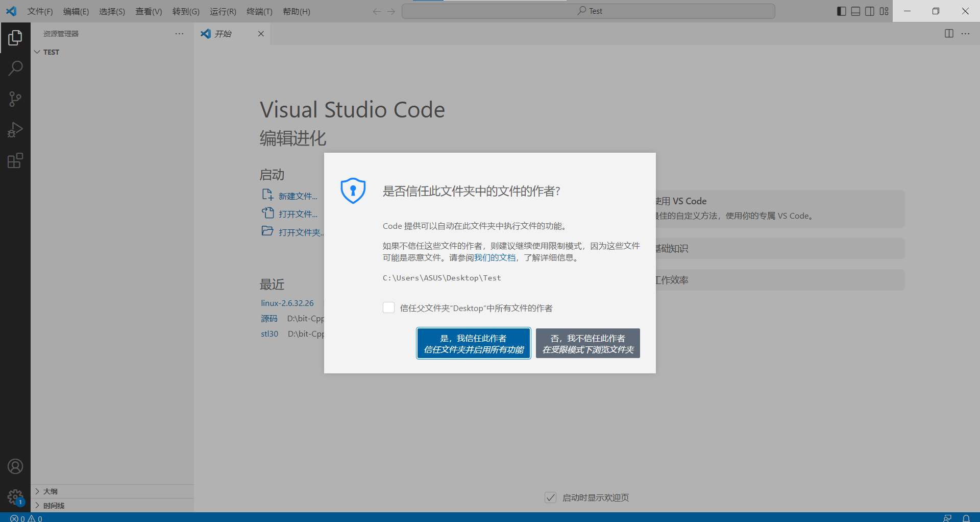Toggle primary side bar layout icon
This screenshot has width=980, height=522.
coord(842,11)
